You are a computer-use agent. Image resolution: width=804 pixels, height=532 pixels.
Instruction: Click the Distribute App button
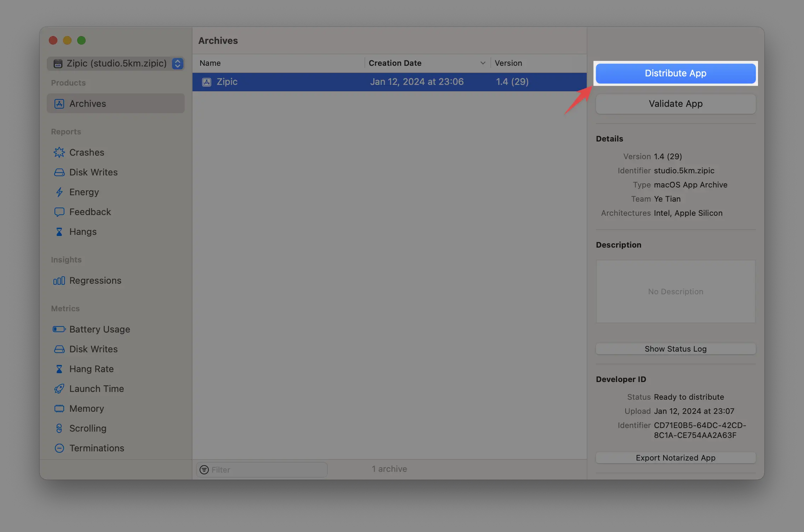(x=676, y=73)
